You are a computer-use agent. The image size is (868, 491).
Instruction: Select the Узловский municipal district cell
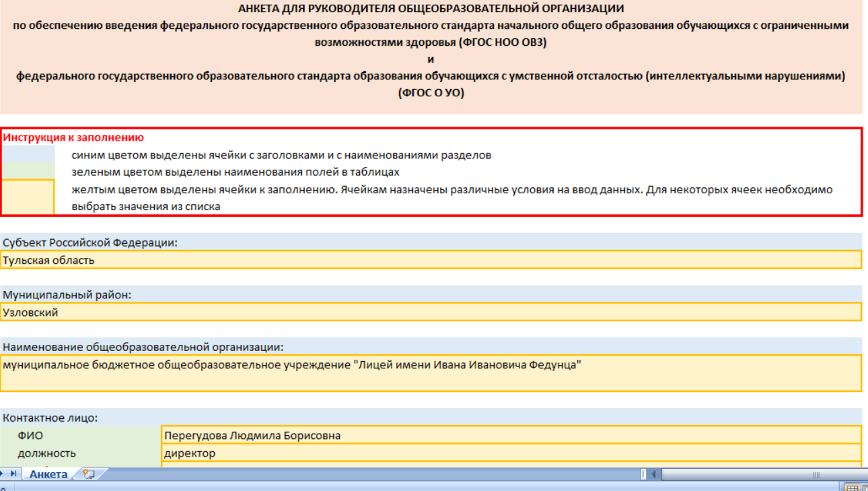pyautogui.click(x=431, y=313)
